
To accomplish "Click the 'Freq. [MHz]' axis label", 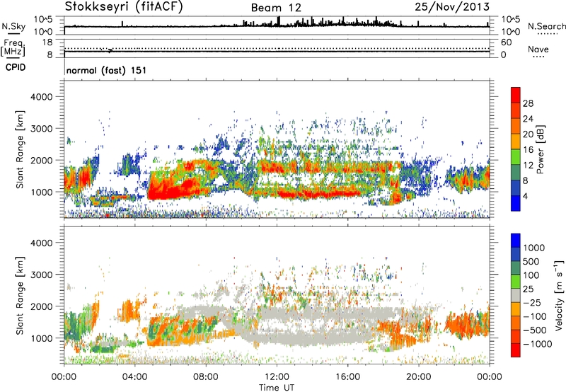I will (13, 48).
